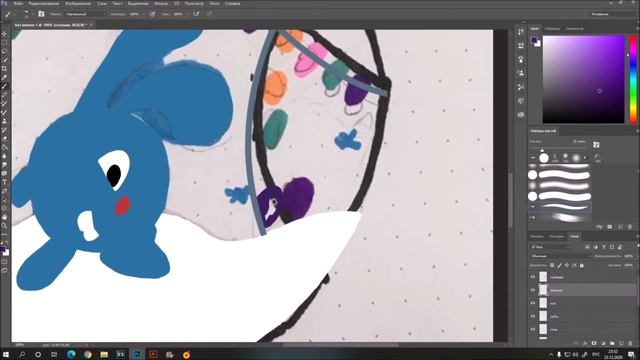Select the Hand tool
Image resolution: width=640 pixels, height=360 pixels.
tap(4, 217)
